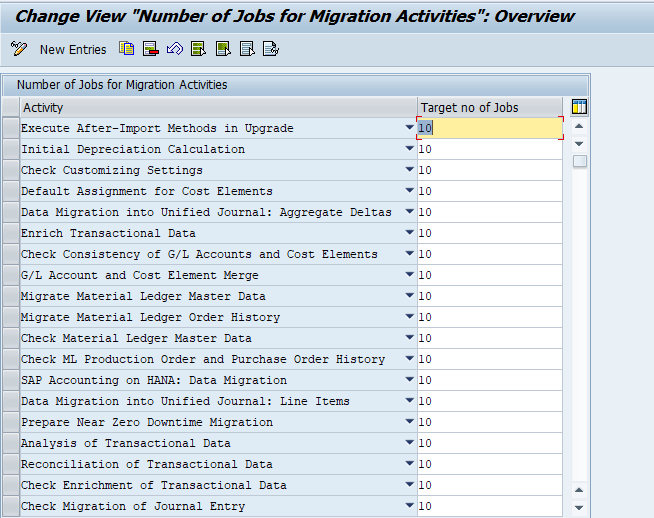Viewport: 654px width, 518px height.
Task: Select the row for Initial Depreciation Calculation
Action: tap(10, 149)
